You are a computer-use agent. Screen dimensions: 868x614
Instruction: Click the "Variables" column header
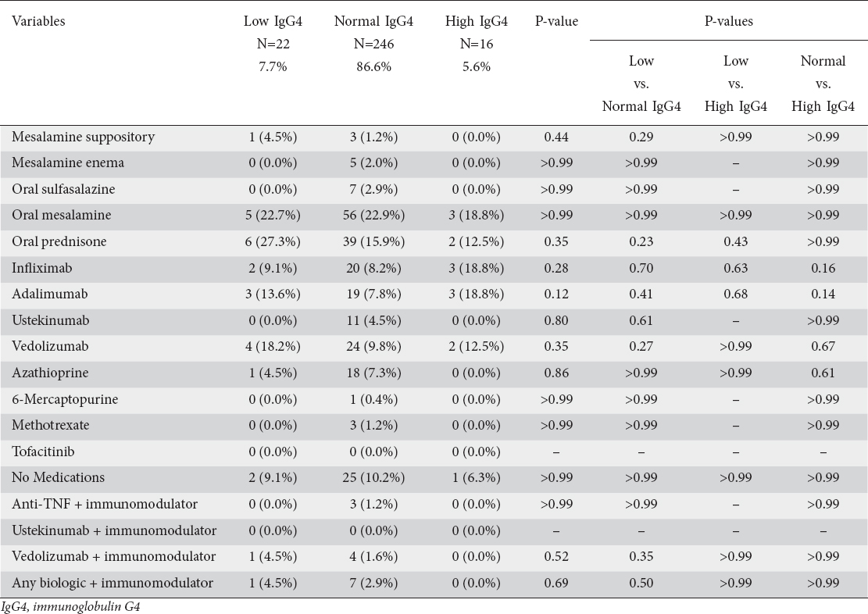tap(38, 22)
